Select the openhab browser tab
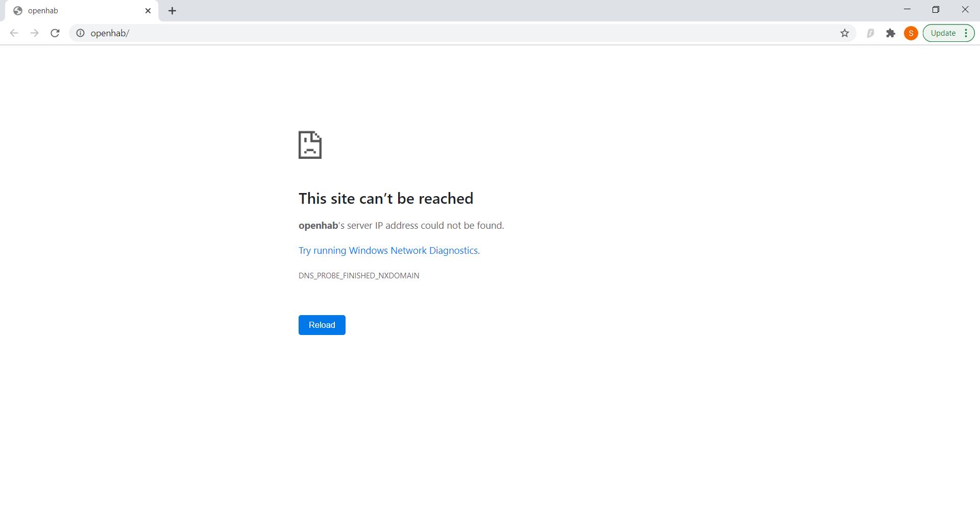 pos(82,11)
